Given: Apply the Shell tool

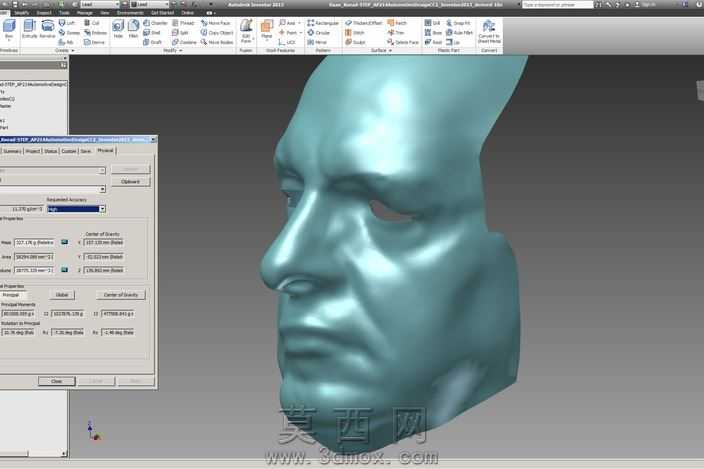Looking at the screenshot, I should pos(152,33).
